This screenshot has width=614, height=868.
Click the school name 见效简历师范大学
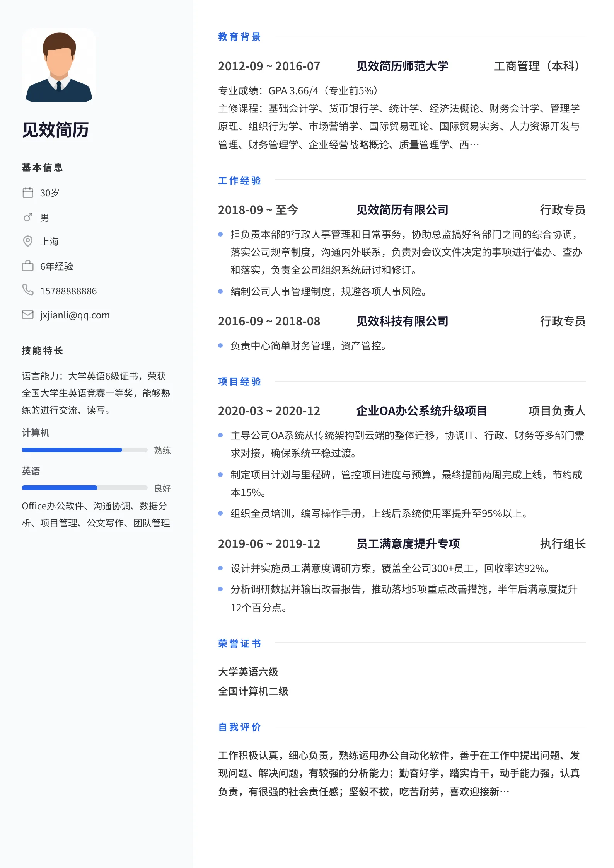point(402,66)
